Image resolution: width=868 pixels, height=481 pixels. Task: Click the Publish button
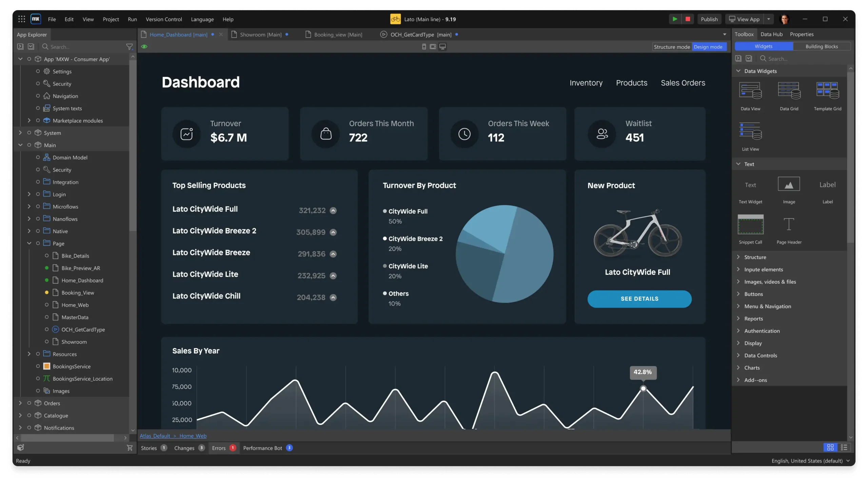[x=709, y=19]
